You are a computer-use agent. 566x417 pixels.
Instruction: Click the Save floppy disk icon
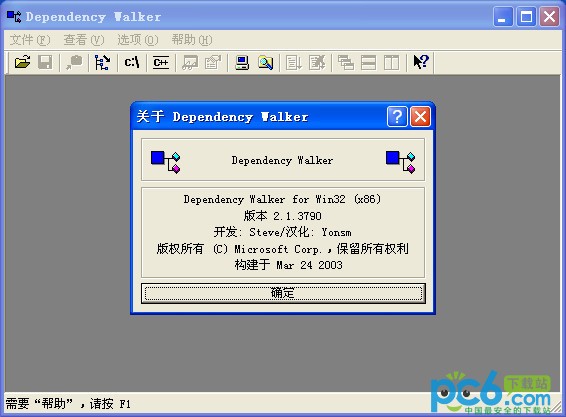[x=45, y=62]
